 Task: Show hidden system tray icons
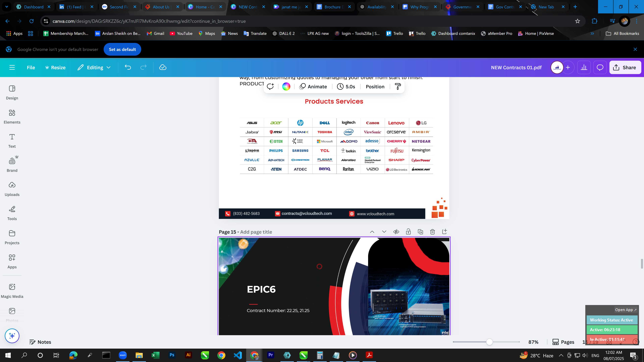tap(561, 355)
